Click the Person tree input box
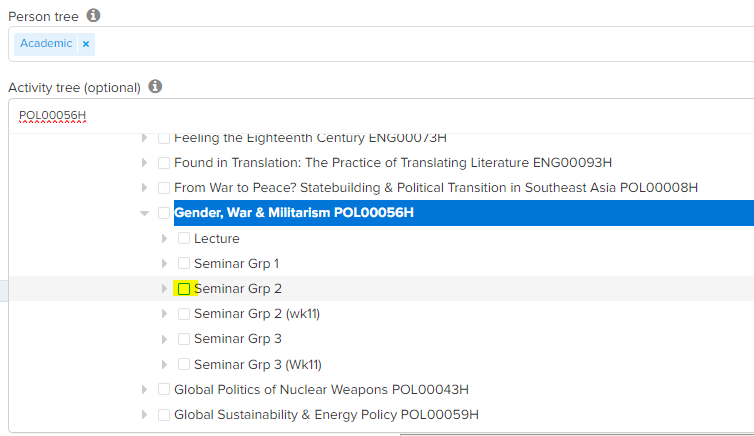 tap(400, 44)
